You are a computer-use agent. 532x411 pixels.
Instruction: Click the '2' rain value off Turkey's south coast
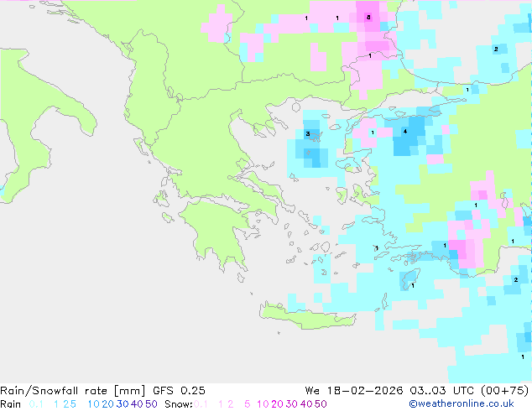[x=516, y=280]
